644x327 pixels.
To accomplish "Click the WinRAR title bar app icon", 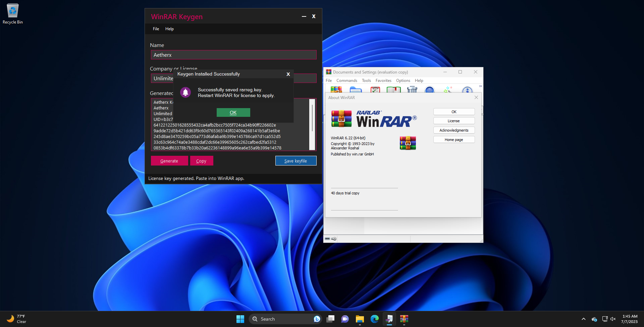I will click(329, 72).
